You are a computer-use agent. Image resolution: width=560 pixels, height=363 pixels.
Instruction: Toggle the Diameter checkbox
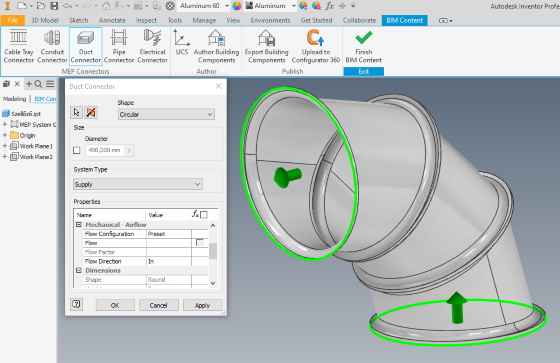(76, 150)
